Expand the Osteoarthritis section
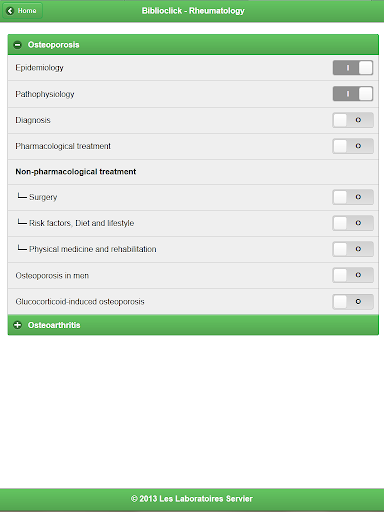The height and width of the screenshot is (512, 384). coord(193,325)
